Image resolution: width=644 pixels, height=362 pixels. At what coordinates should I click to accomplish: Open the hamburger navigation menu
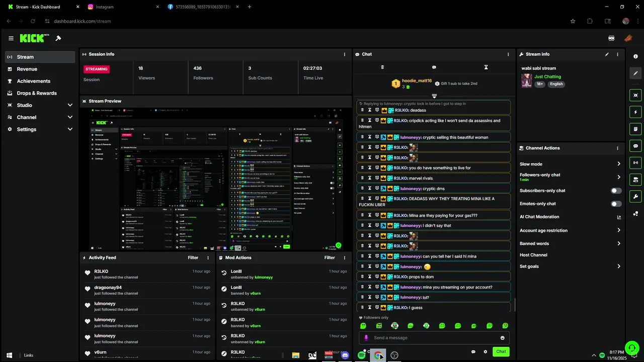click(11, 38)
